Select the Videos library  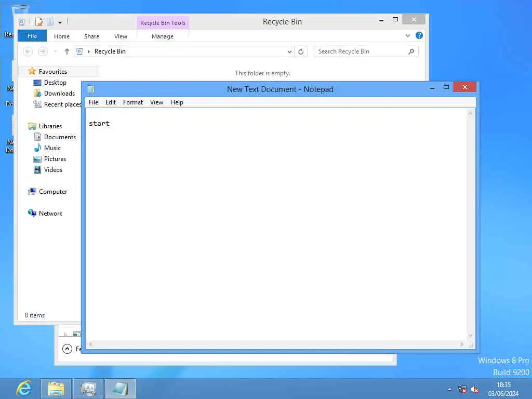[x=53, y=170]
